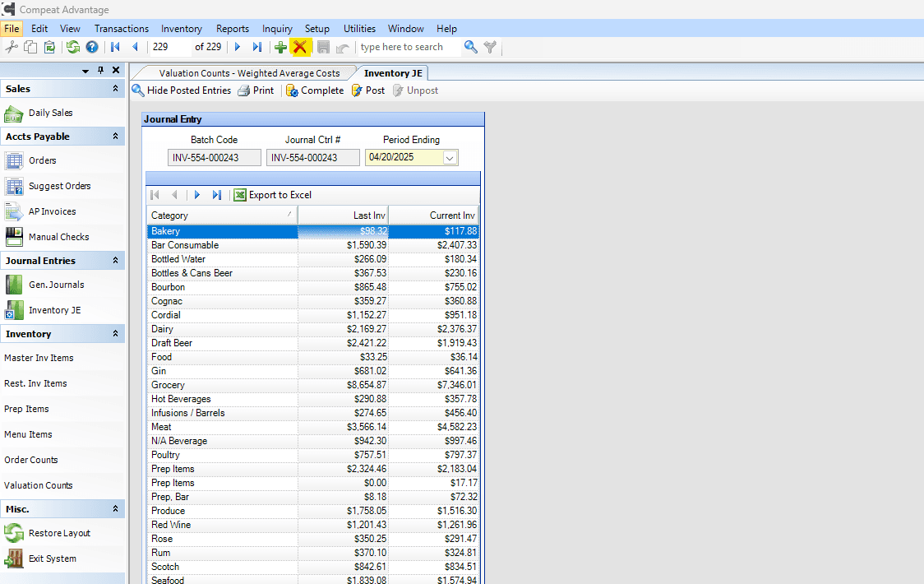The height and width of the screenshot is (584, 924).
Task: Open the Period Ending date dropdown
Action: [x=450, y=157]
